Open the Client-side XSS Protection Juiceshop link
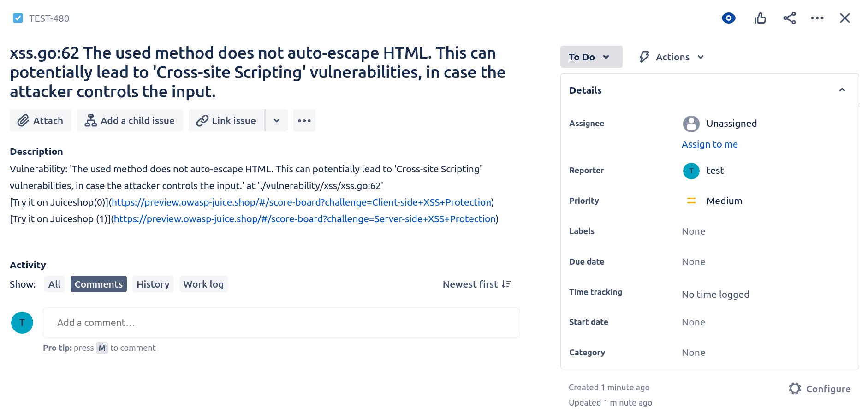 (x=301, y=202)
